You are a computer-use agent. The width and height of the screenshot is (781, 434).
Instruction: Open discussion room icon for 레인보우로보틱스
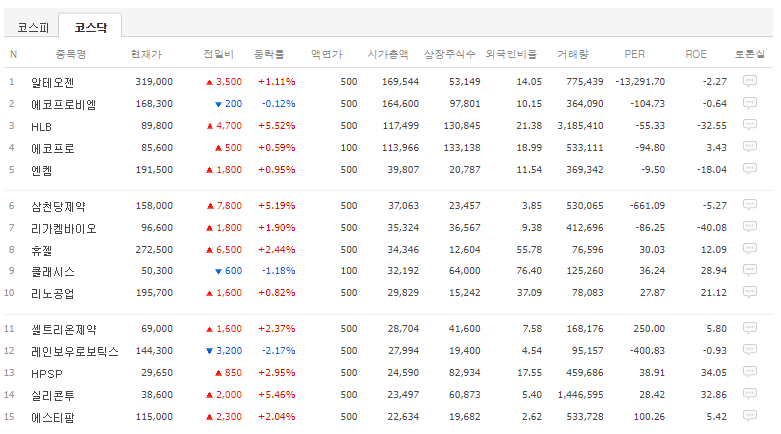pyautogui.click(x=750, y=350)
